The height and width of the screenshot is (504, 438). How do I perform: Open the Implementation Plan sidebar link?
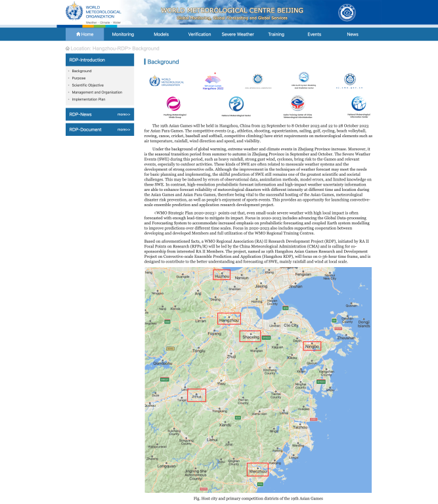(x=89, y=99)
